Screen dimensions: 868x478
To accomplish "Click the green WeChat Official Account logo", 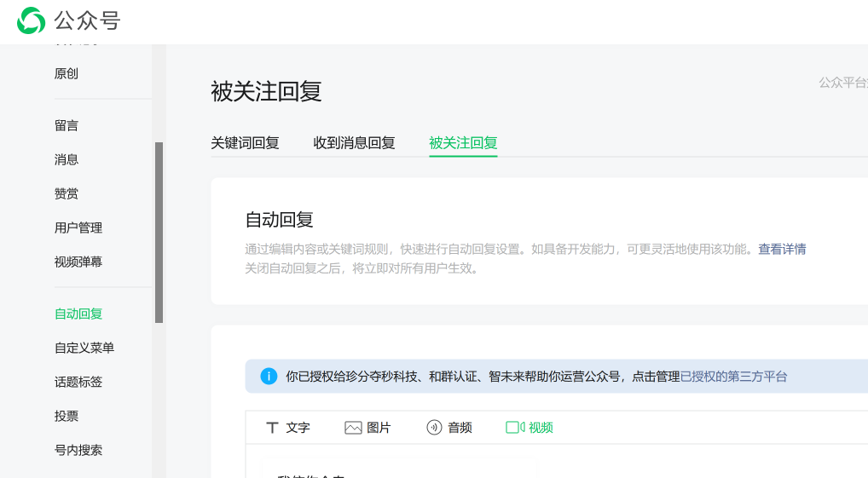I will pos(31,21).
